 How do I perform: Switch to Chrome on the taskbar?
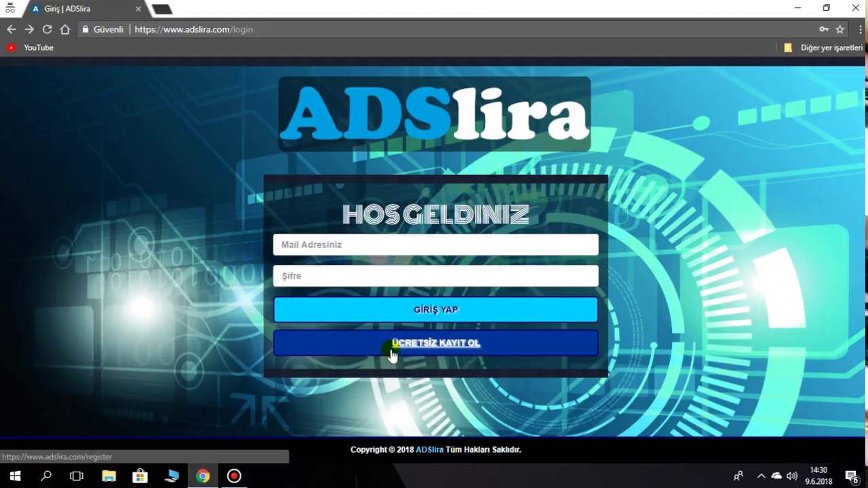203,476
